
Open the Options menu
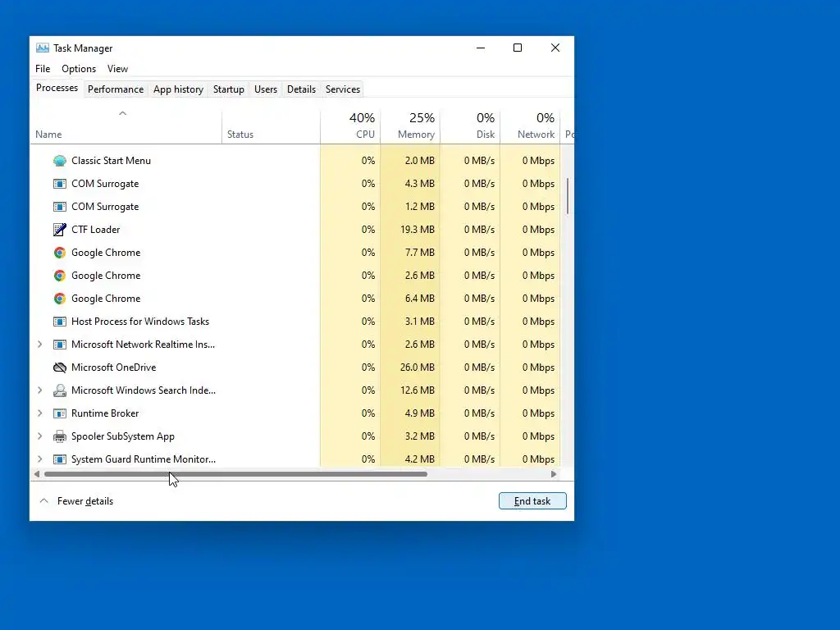click(79, 69)
